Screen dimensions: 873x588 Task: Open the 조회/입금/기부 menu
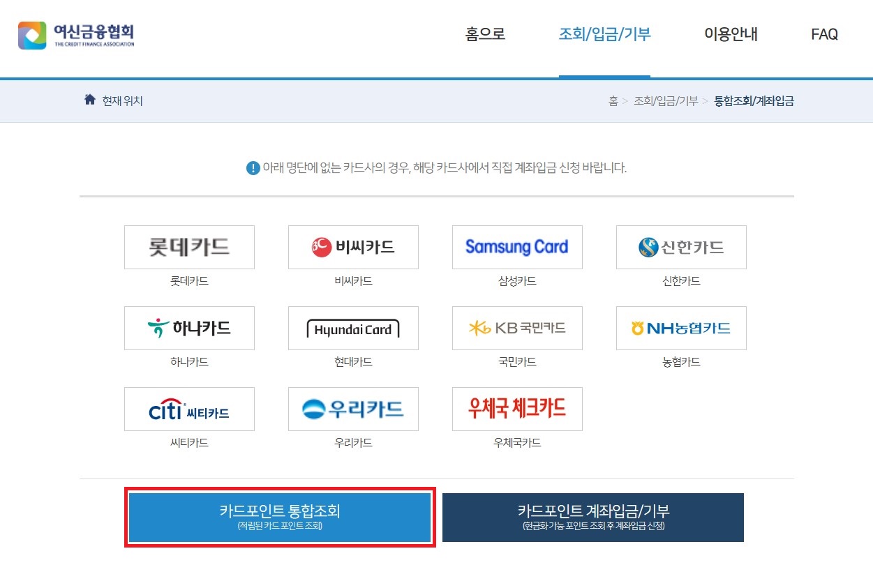pyautogui.click(x=604, y=34)
